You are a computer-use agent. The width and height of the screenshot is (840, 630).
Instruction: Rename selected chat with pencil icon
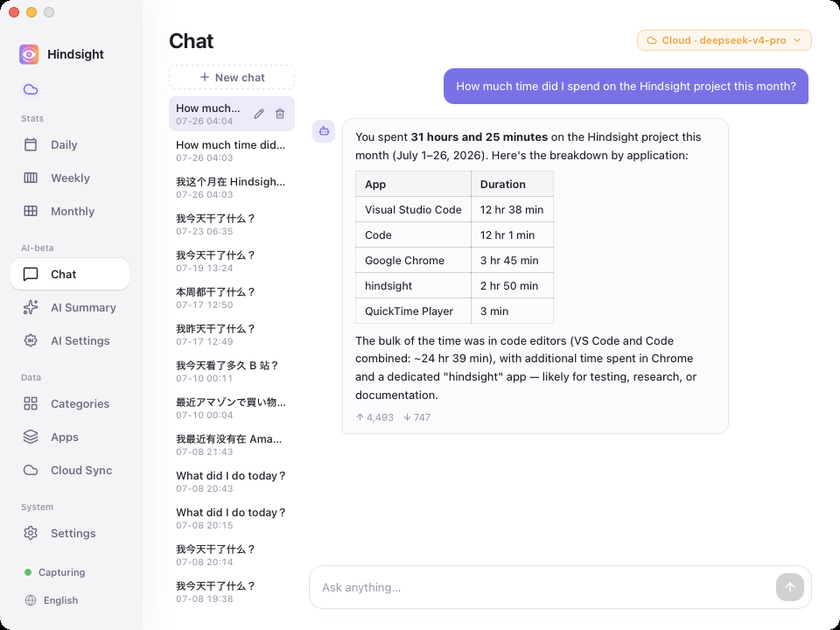pos(259,114)
